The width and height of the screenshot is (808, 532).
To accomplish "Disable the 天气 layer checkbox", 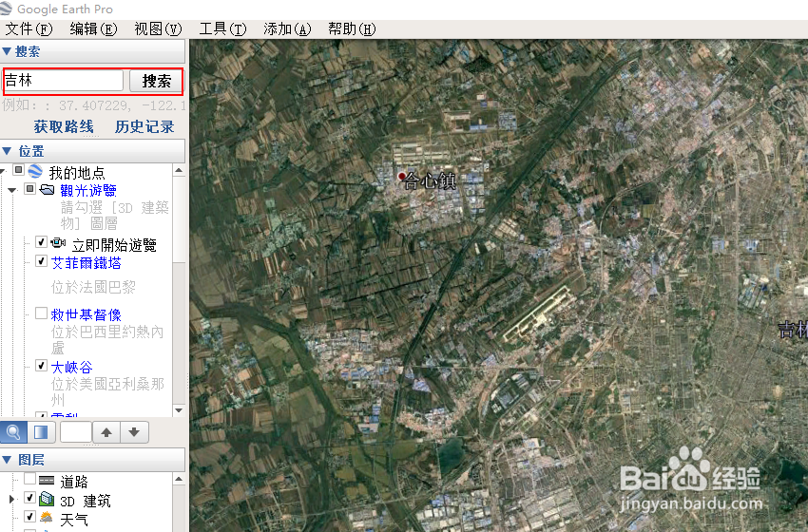I will (x=29, y=517).
